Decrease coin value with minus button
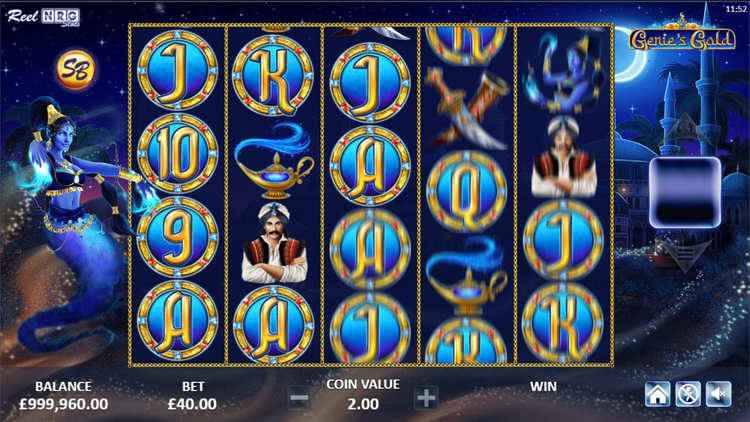 coord(299,398)
